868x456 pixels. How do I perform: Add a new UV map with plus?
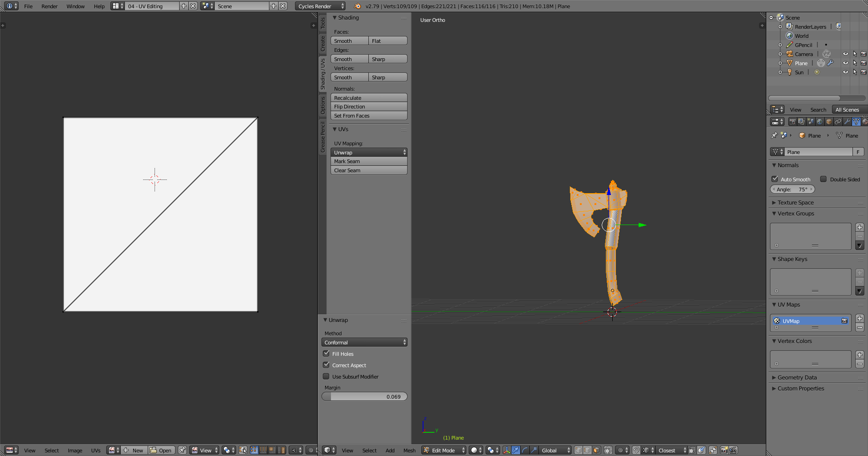tap(860, 318)
